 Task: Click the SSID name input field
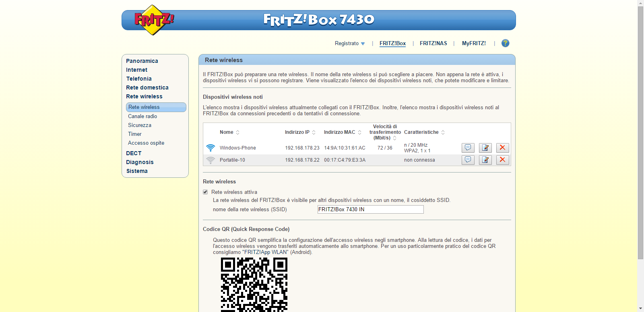click(371, 210)
